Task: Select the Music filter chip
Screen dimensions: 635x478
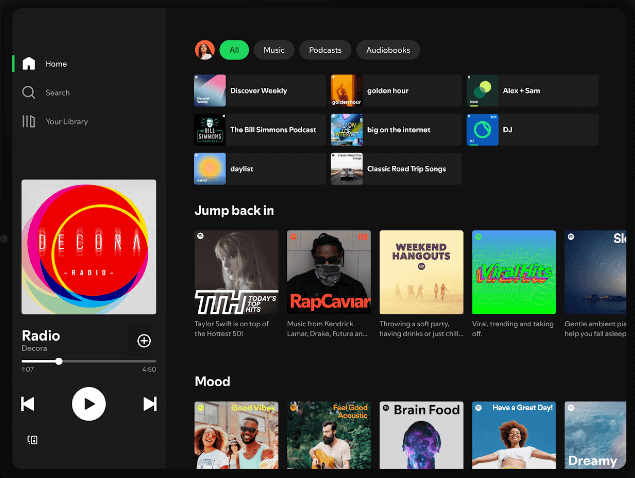Action: [x=274, y=50]
